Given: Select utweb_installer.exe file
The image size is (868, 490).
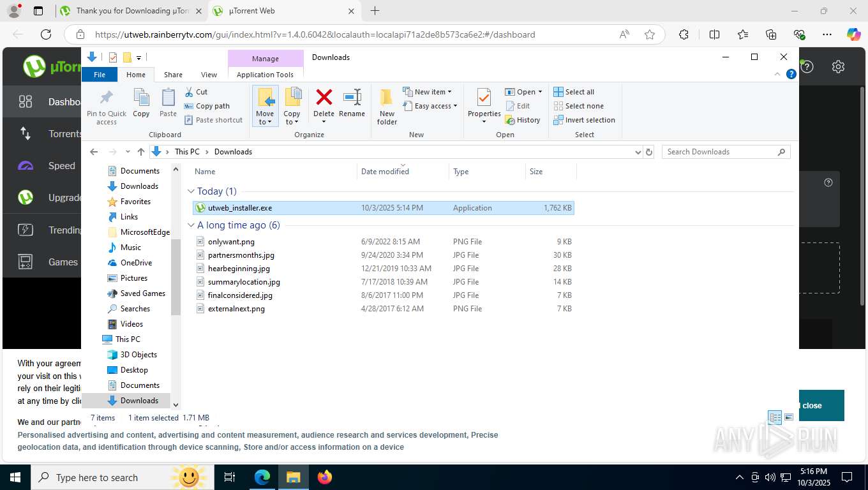Looking at the screenshot, I should (383, 208).
